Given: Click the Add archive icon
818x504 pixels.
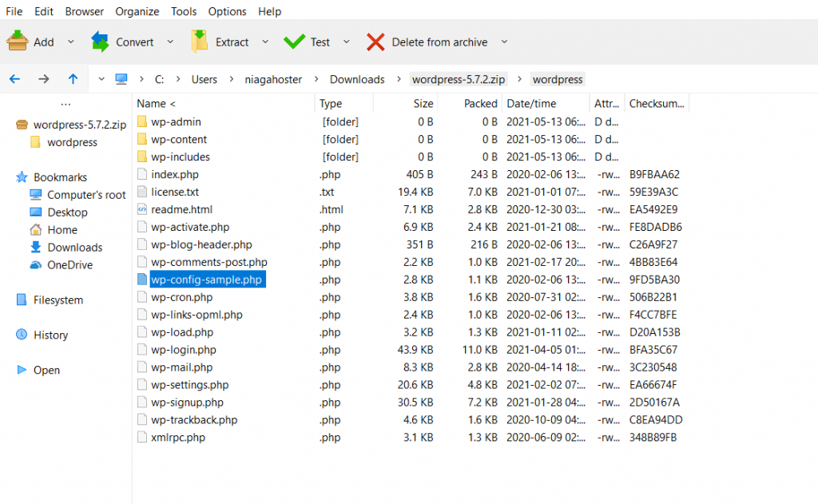Looking at the screenshot, I should (x=18, y=42).
